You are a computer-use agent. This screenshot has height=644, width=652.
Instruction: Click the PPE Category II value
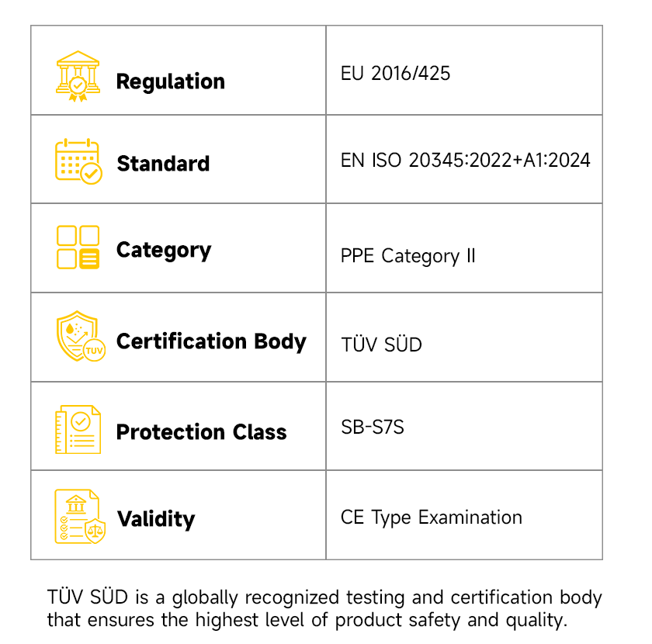(408, 256)
